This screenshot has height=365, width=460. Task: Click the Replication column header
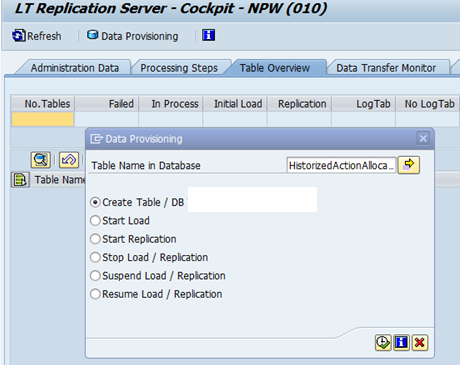click(x=299, y=104)
